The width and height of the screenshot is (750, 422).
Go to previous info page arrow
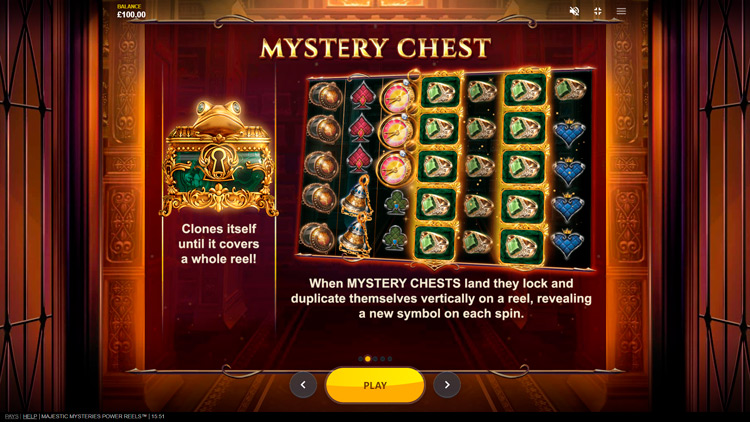[303, 385]
